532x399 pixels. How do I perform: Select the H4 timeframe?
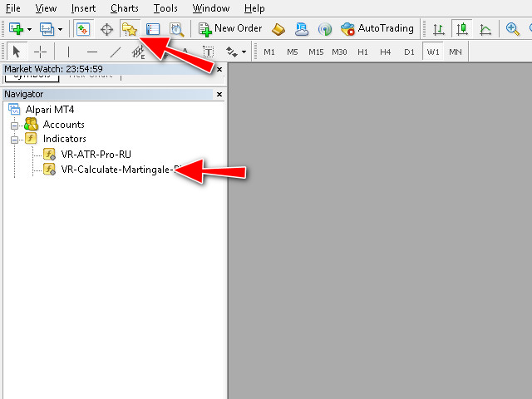tap(386, 52)
